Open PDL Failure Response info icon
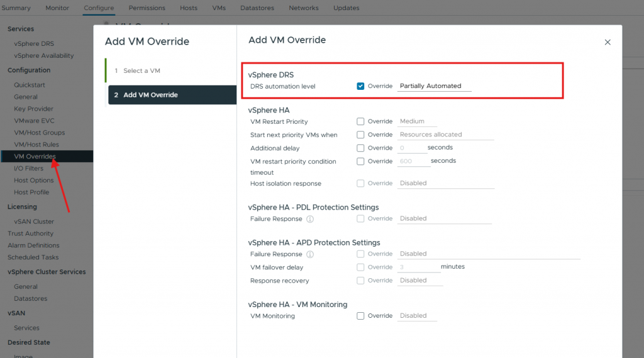644x358 pixels. click(310, 219)
